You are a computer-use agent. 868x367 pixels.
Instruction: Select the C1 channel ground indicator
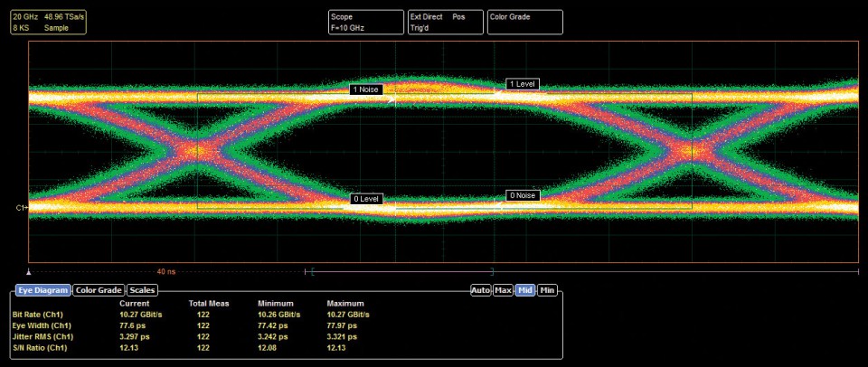click(x=21, y=208)
